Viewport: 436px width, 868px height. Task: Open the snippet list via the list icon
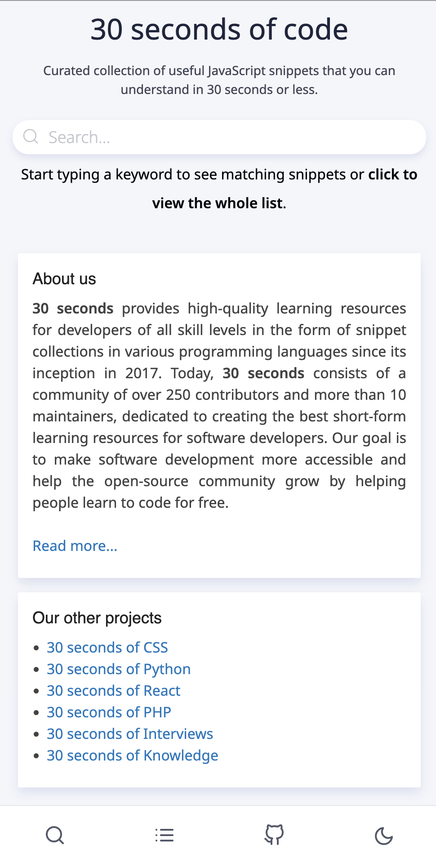(x=164, y=835)
